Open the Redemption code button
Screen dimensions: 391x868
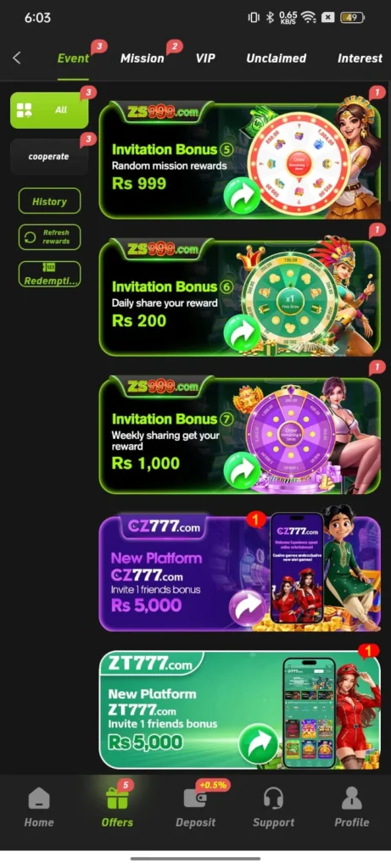click(x=49, y=274)
